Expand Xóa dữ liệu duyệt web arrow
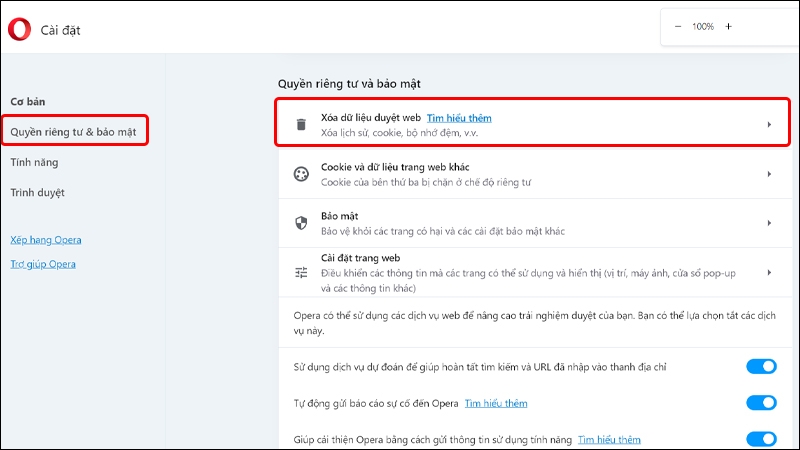This screenshot has width=800, height=450. click(769, 124)
